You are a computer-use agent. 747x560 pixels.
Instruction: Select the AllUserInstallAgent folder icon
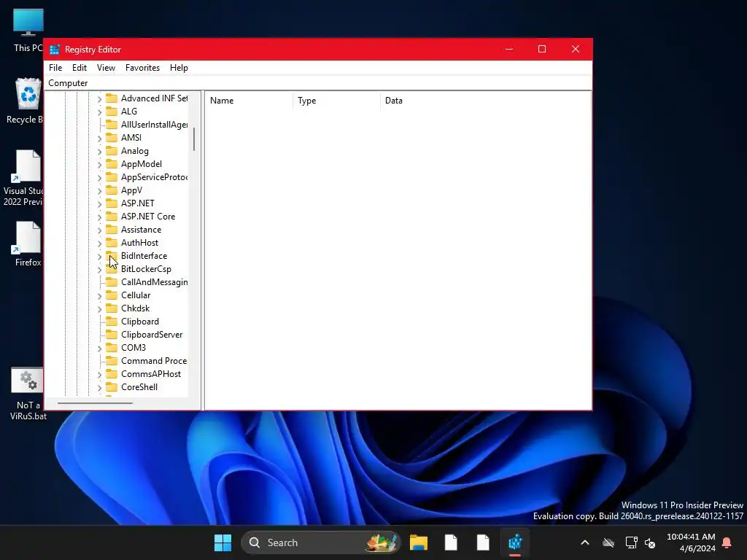coord(112,124)
